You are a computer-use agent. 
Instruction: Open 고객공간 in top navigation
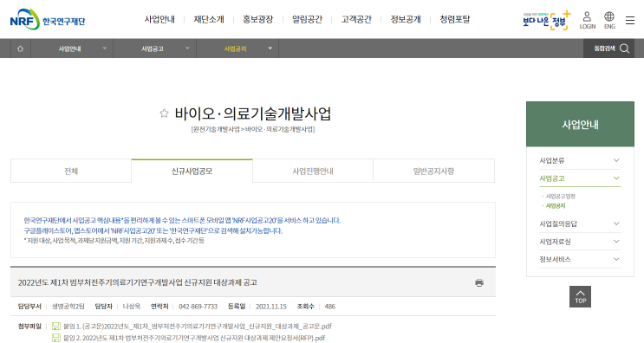point(356,19)
